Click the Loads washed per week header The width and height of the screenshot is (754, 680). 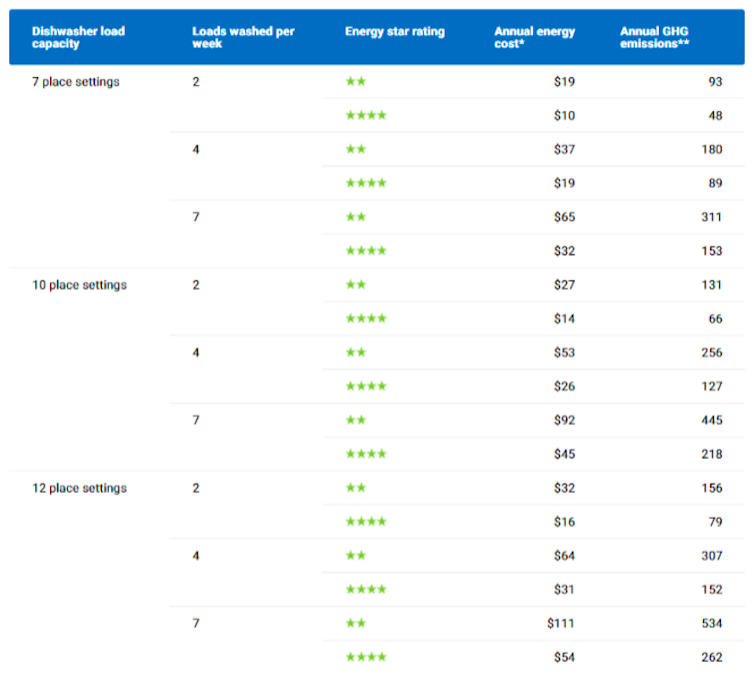(243, 38)
